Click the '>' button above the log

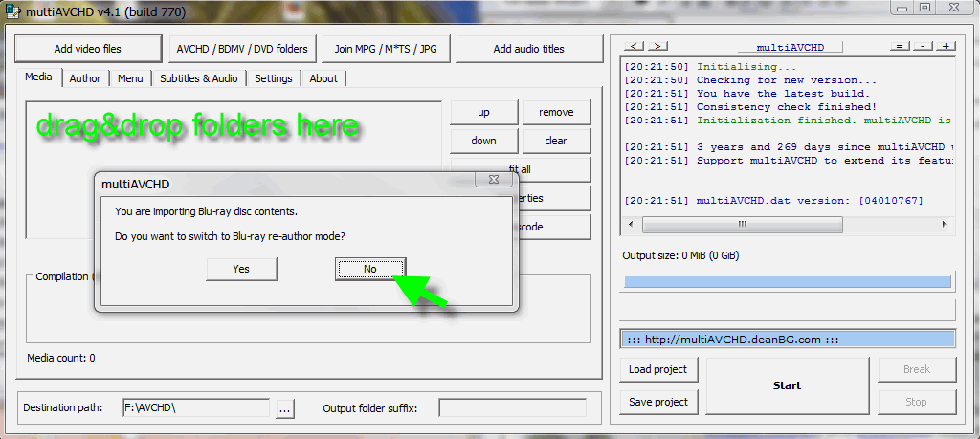[657, 47]
